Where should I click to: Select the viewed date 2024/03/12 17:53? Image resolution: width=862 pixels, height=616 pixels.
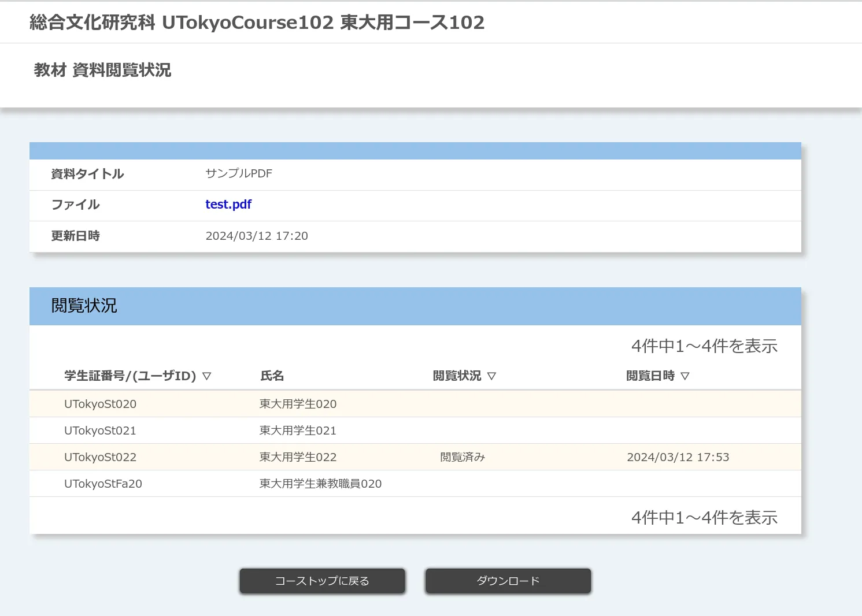(x=678, y=457)
